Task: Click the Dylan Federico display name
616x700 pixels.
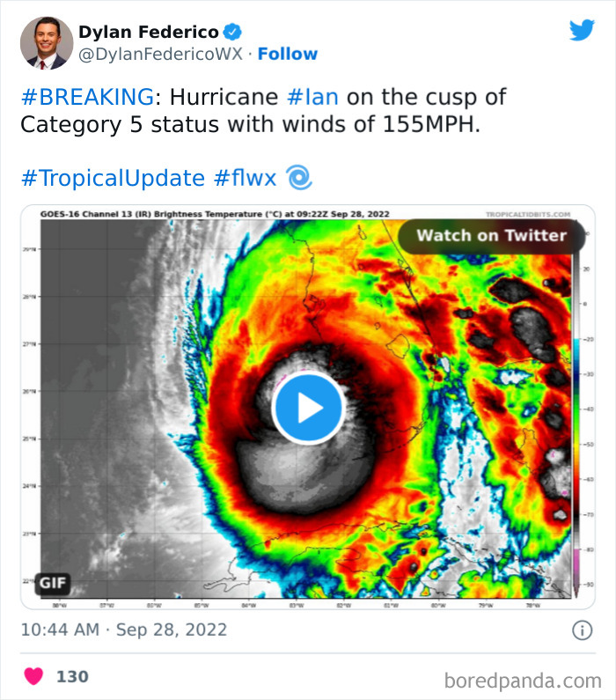Action: [x=148, y=33]
